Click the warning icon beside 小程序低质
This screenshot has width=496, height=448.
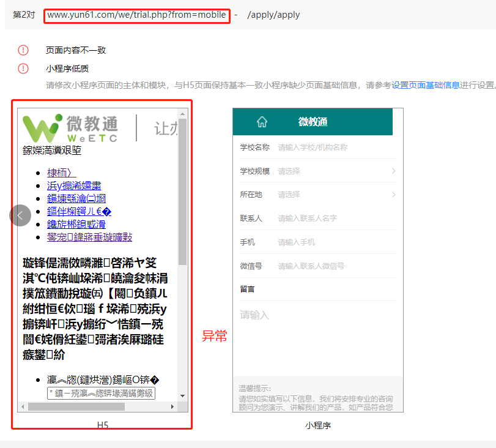(x=23, y=69)
